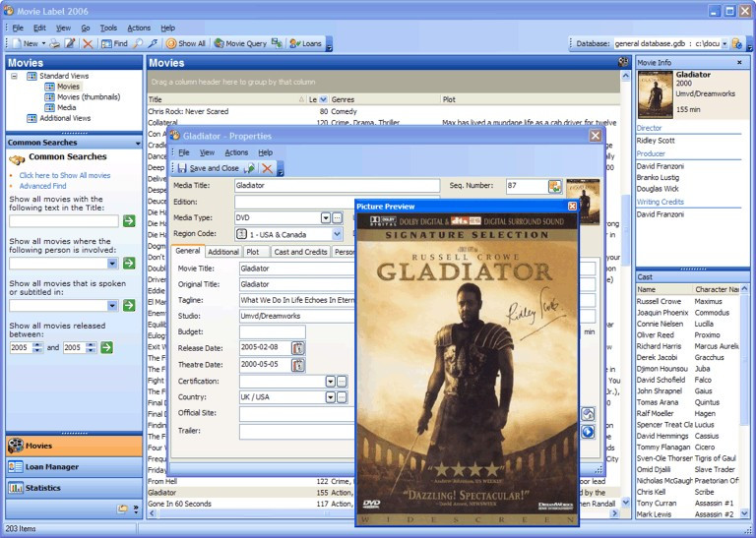Click the blue pin icon after magnifier
The image size is (756, 538).
(x=153, y=43)
